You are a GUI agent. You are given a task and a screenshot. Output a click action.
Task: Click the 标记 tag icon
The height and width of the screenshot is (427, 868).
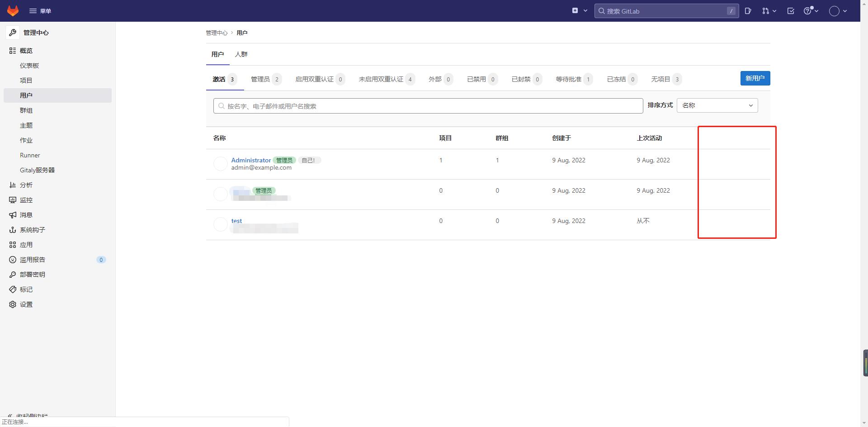[13, 289]
